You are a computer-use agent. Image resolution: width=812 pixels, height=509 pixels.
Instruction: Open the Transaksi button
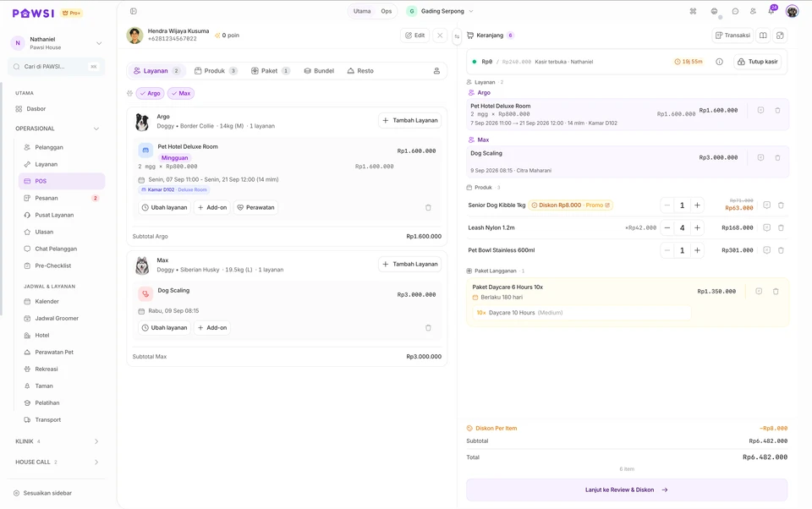(x=732, y=36)
